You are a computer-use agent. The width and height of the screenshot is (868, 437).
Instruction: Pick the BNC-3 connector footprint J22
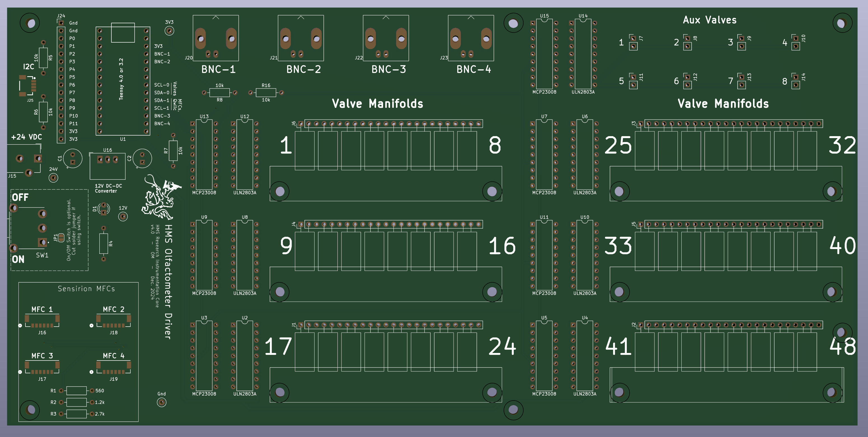coord(386,38)
